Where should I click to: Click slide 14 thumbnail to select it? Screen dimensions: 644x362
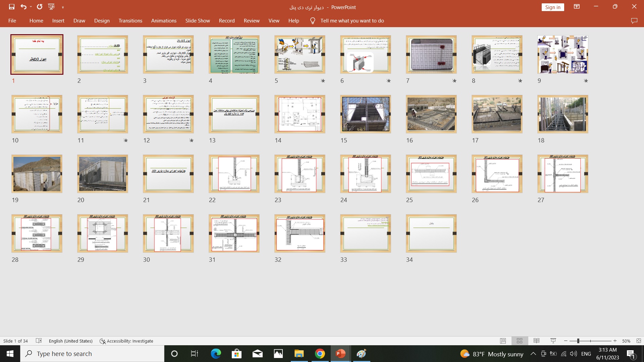coord(300,114)
